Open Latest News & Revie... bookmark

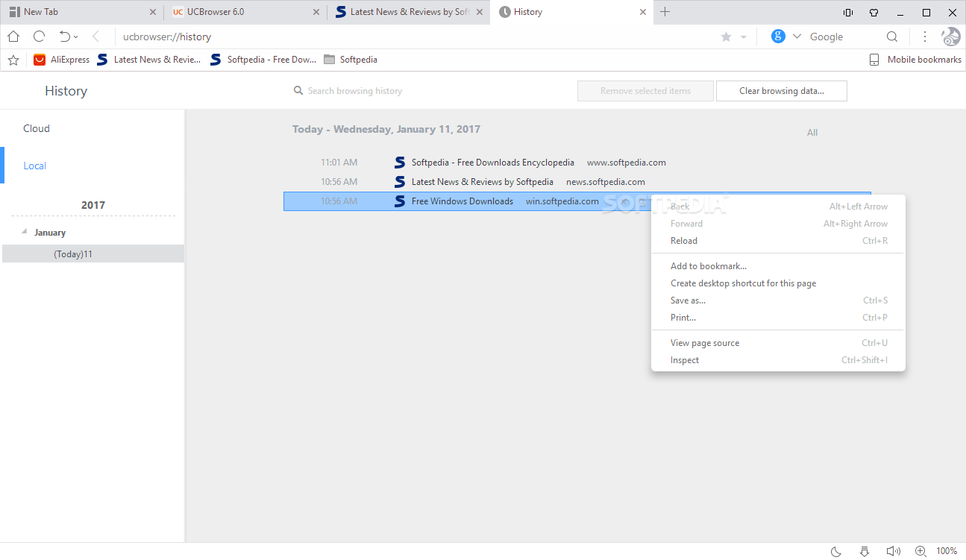149,60
